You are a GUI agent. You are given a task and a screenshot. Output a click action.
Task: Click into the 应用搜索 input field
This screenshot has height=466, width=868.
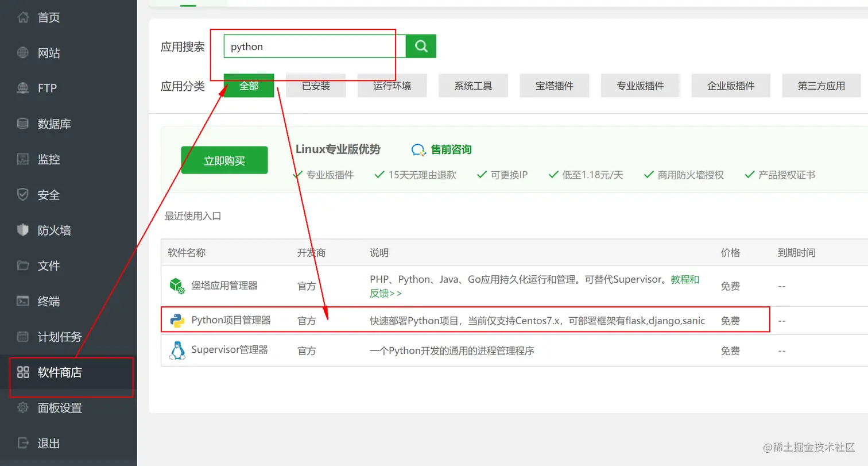(315, 47)
